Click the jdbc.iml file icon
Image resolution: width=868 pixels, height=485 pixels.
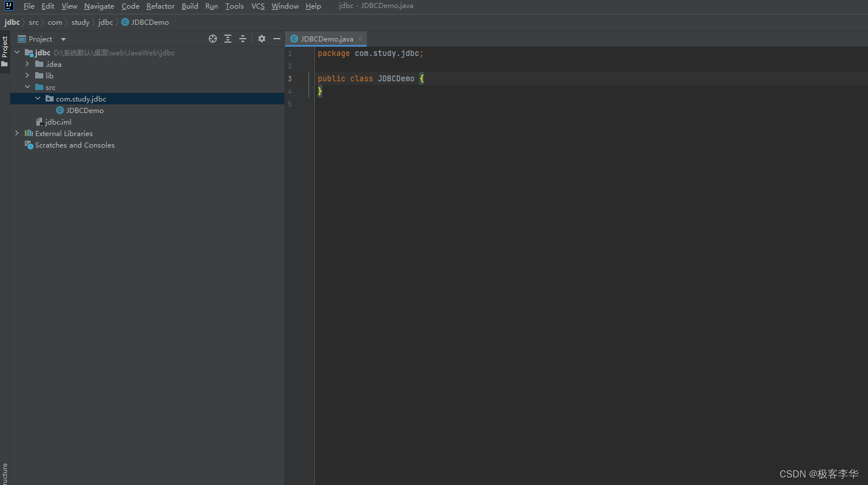coord(39,122)
